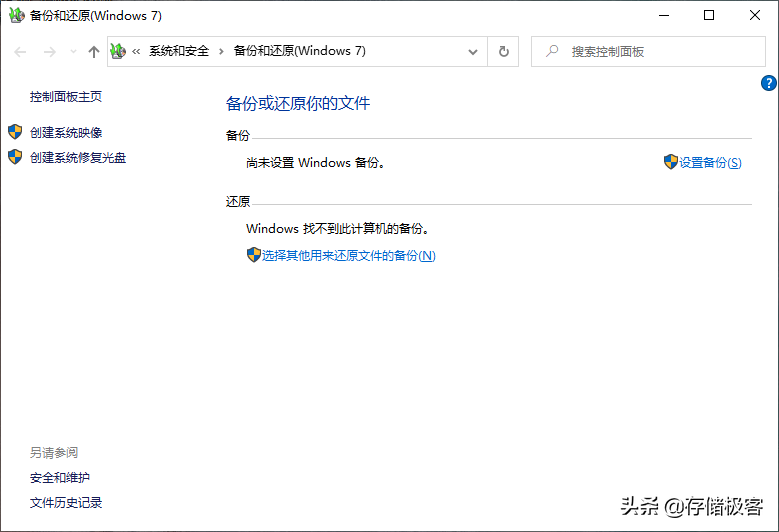
Task: Refresh the control panel page
Action: 503,52
